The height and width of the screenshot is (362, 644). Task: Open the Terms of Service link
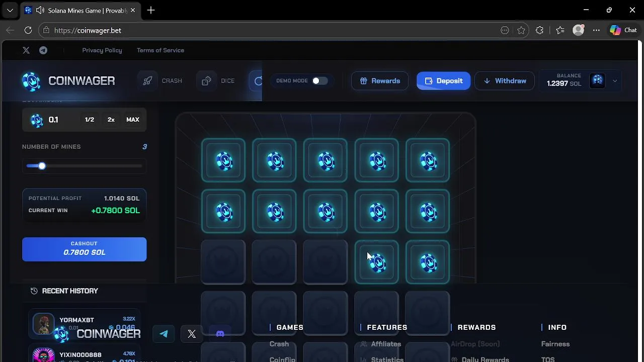[160, 50]
